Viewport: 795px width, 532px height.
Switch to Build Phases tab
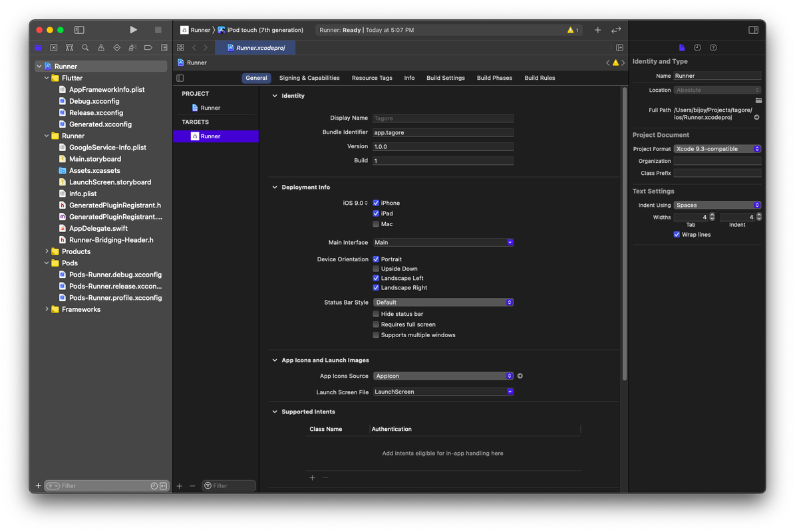494,78
